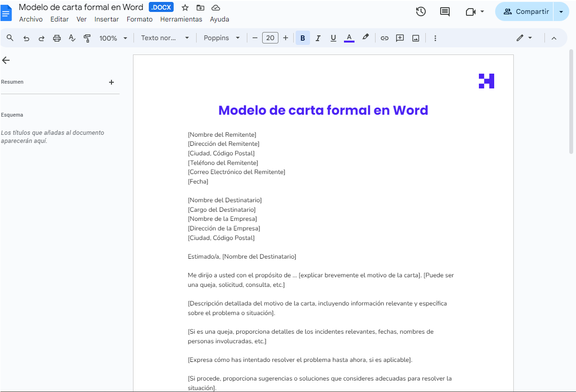Click the insert image icon
The width and height of the screenshot is (576, 392).
coord(416,38)
